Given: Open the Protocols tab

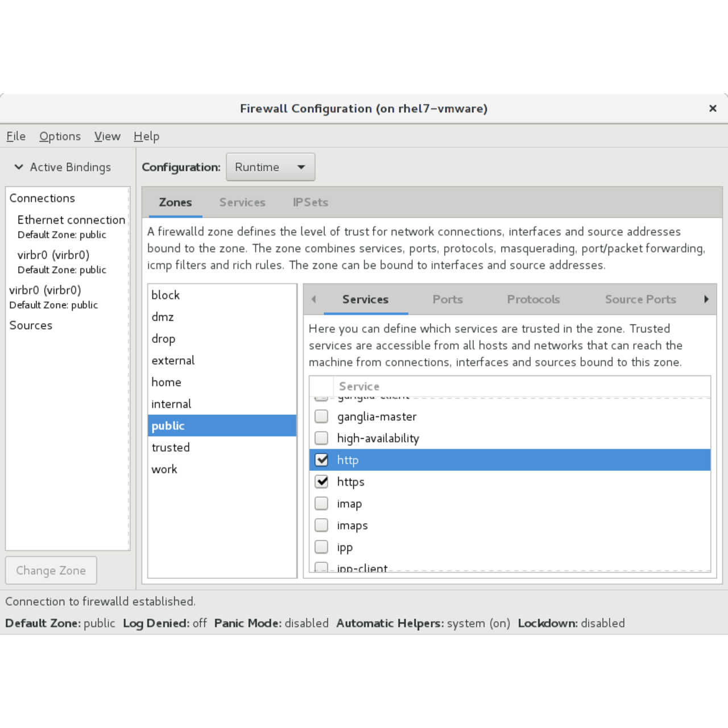Looking at the screenshot, I should click(x=533, y=299).
